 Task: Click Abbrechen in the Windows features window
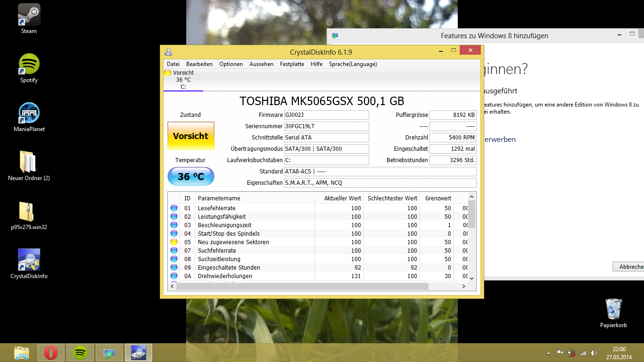click(x=628, y=266)
